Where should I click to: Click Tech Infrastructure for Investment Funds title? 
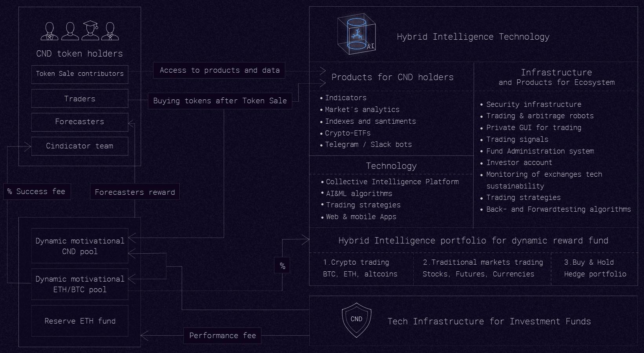click(x=489, y=321)
